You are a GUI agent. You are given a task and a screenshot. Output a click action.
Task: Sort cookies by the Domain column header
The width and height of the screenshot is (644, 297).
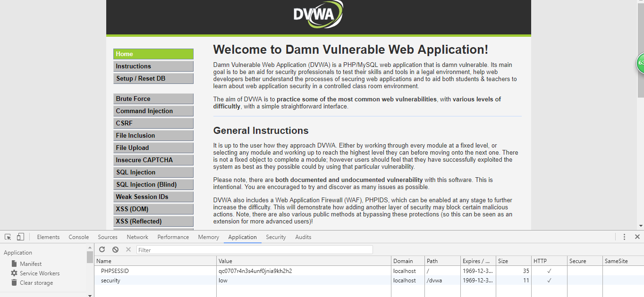tap(408, 261)
